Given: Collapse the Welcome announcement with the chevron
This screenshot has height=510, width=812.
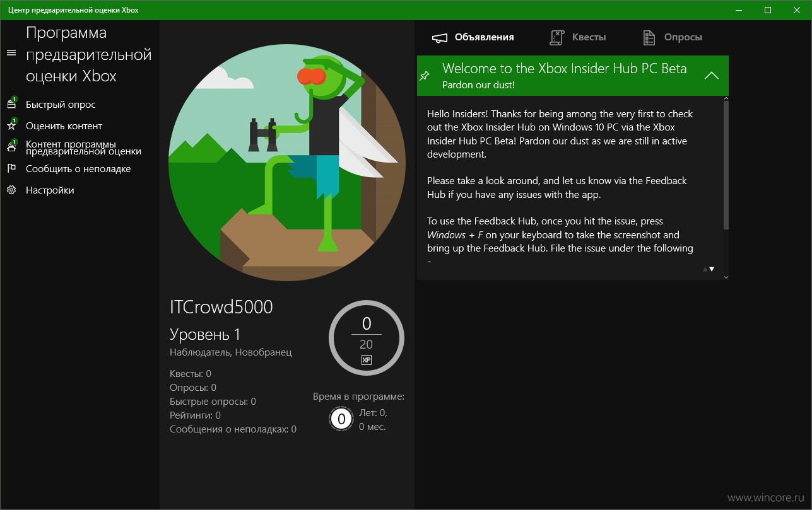Looking at the screenshot, I should pos(711,76).
